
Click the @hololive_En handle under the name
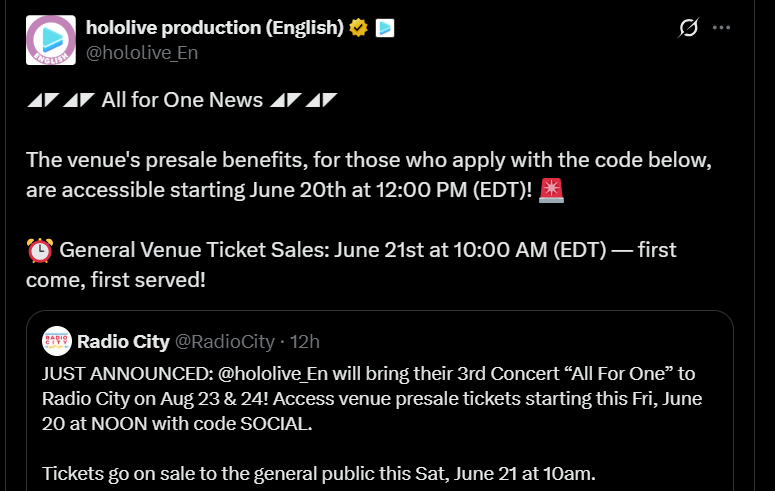point(142,53)
